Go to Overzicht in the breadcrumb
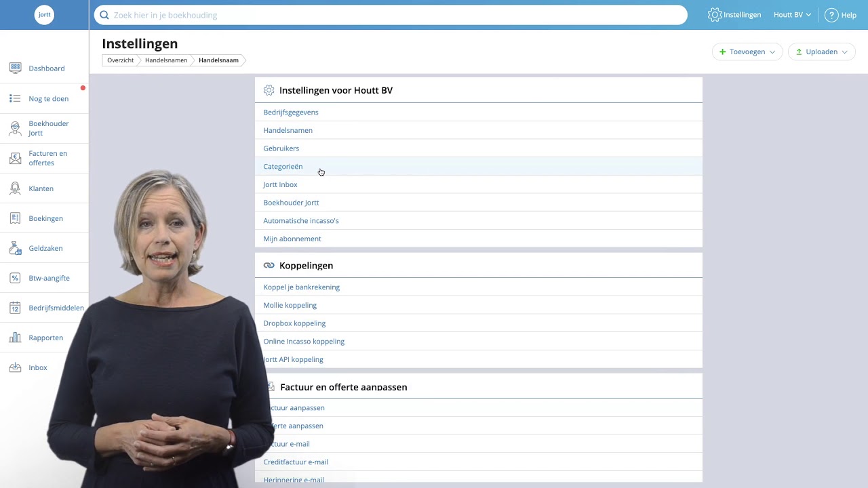This screenshot has width=868, height=488. 121,60
